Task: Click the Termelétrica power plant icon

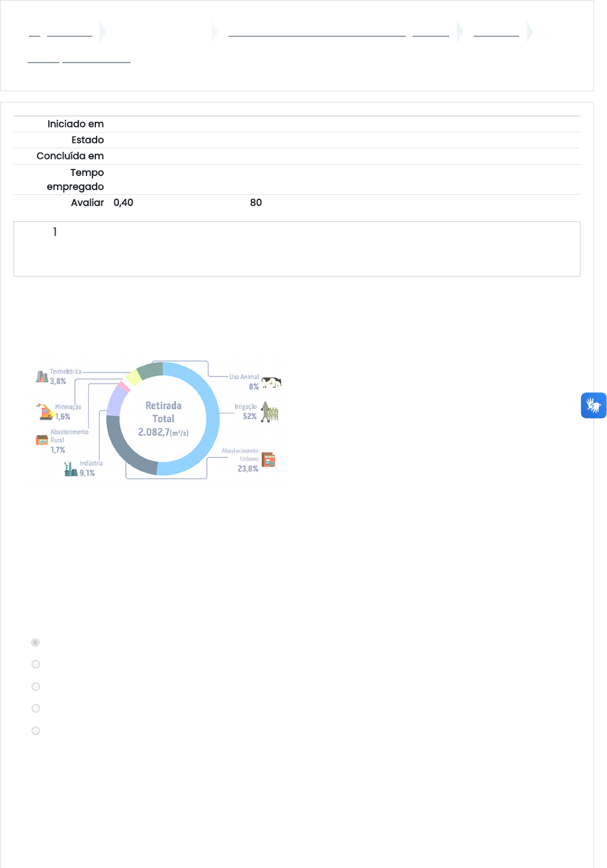Action: pos(42,377)
